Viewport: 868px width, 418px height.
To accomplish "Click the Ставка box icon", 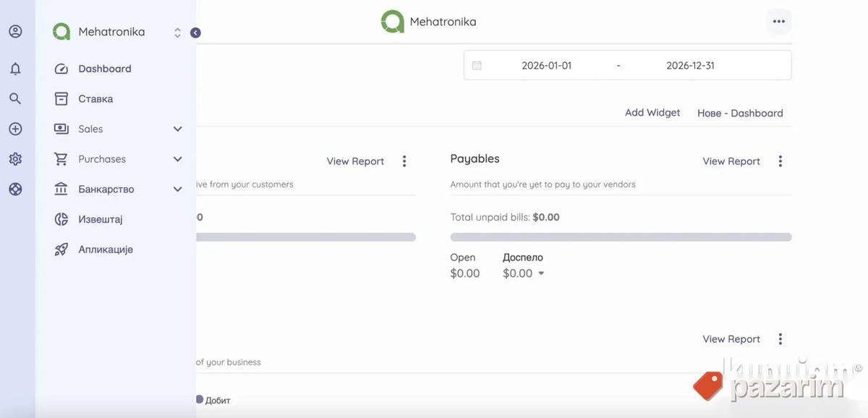I will (x=61, y=98).
